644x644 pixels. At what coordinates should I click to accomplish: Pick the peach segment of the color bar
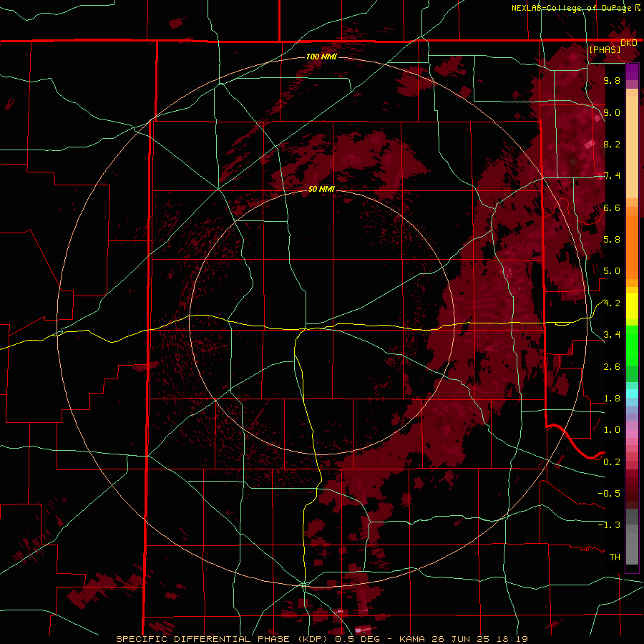(x=632, y=146)
